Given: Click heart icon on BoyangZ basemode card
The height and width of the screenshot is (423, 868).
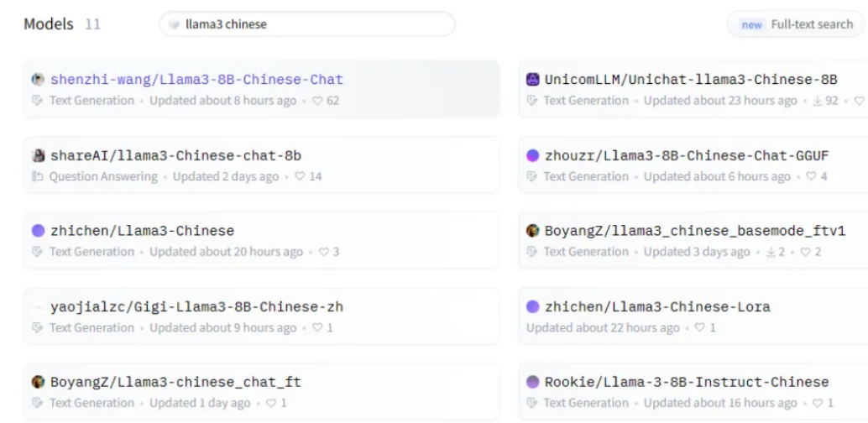Looking at the screenshot, I should coord(805,252).
